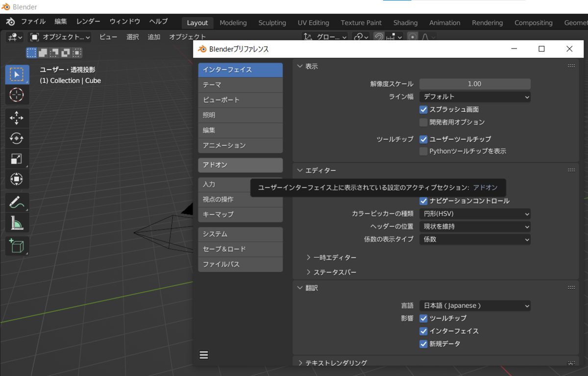The width and height of the screenshot is (588, 376).
Task: Open the 編集 menu in top bar
Action: click(x=61, y=22)
